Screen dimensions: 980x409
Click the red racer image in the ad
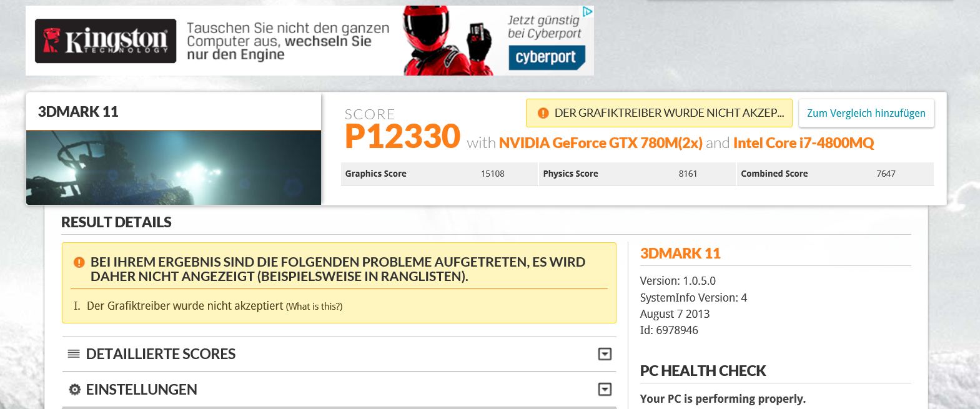point(447,41)
